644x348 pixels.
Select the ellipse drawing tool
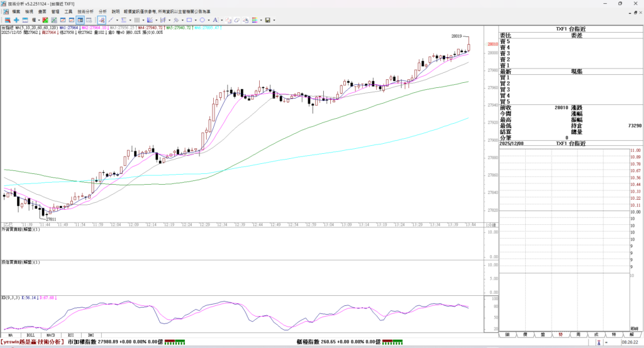202,20
